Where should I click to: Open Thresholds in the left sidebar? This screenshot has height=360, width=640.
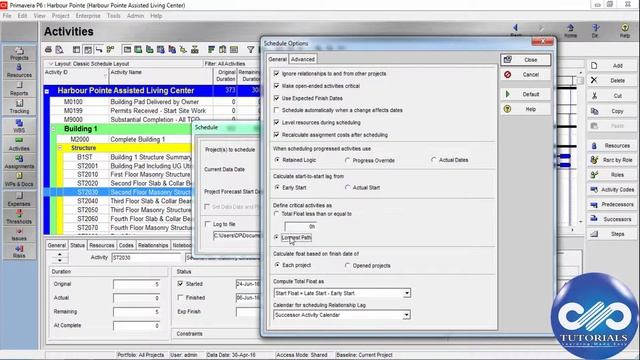point(19,217)
